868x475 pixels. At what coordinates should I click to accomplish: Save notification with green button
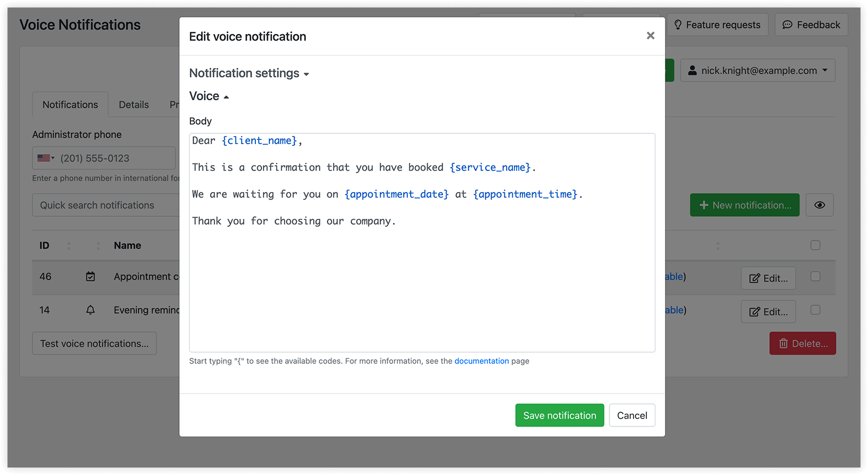click(559, 415)
